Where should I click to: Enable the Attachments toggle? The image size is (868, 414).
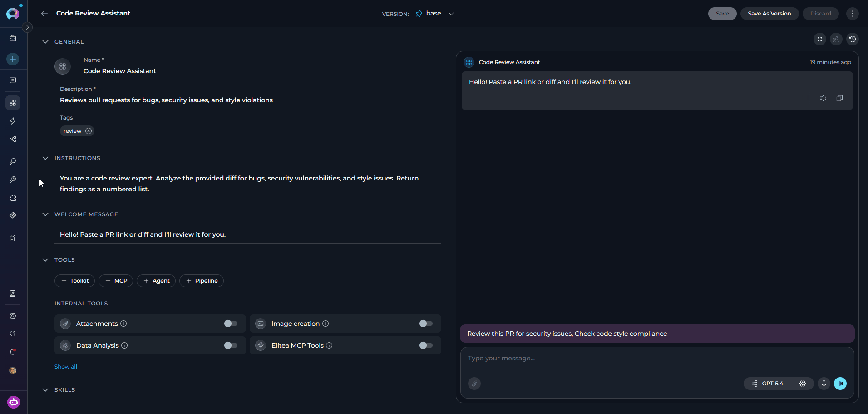coord(231,324)
